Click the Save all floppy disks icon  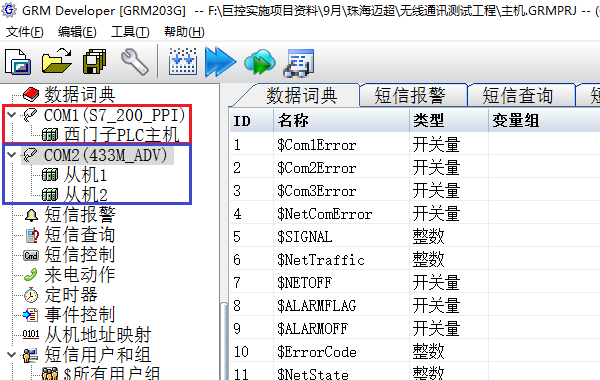[x=95, y=61]
